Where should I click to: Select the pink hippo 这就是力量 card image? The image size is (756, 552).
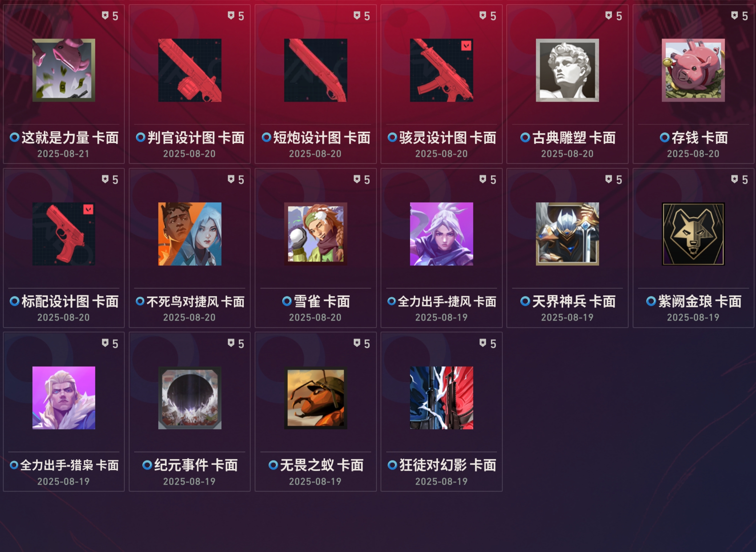pyautogui.click(x=64, y=70)
